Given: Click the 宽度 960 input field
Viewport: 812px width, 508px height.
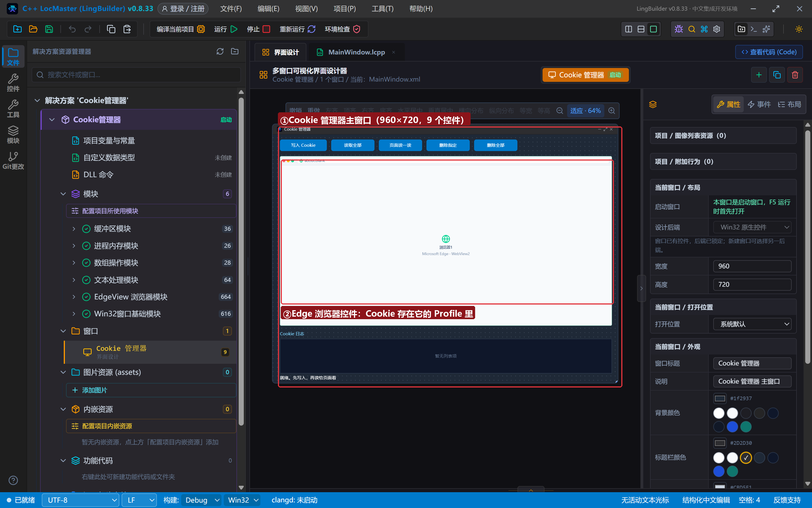Looking at the screenshot, I should pos(752,266).
